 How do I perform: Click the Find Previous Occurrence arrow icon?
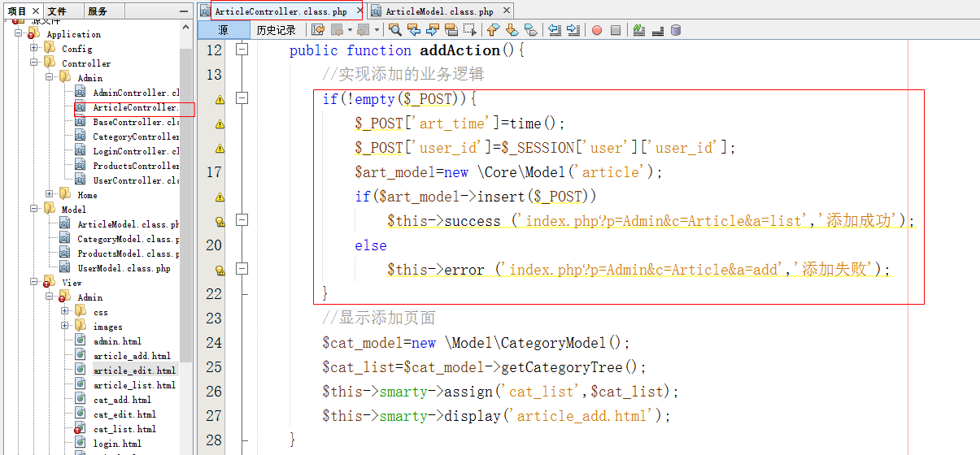click(x=414, y=30)
